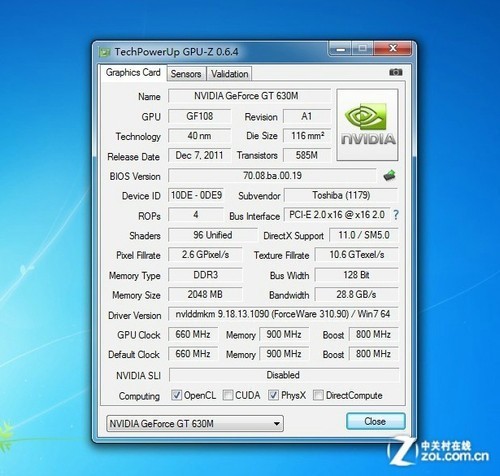Switch to the Validation tab

tap(229, 74)
